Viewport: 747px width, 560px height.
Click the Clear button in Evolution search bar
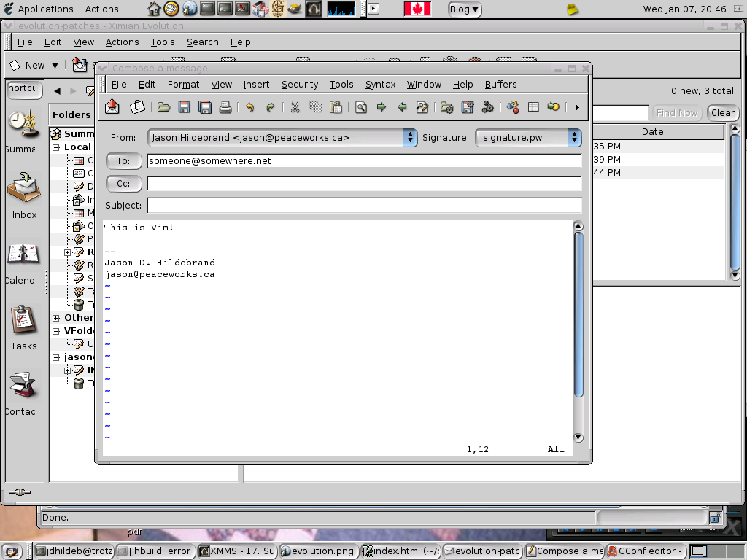point(723,113)
